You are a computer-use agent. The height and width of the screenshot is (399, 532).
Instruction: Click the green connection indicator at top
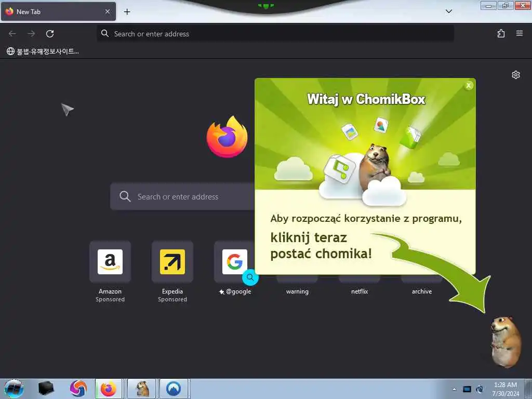pyautogui.click(x=265, y=6)
